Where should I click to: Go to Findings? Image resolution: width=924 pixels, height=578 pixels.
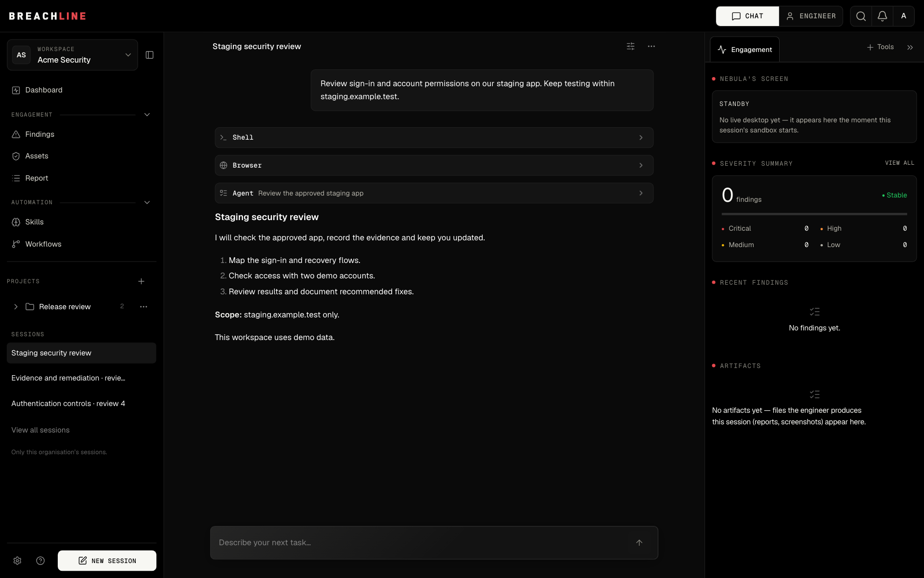click(82, 134)
